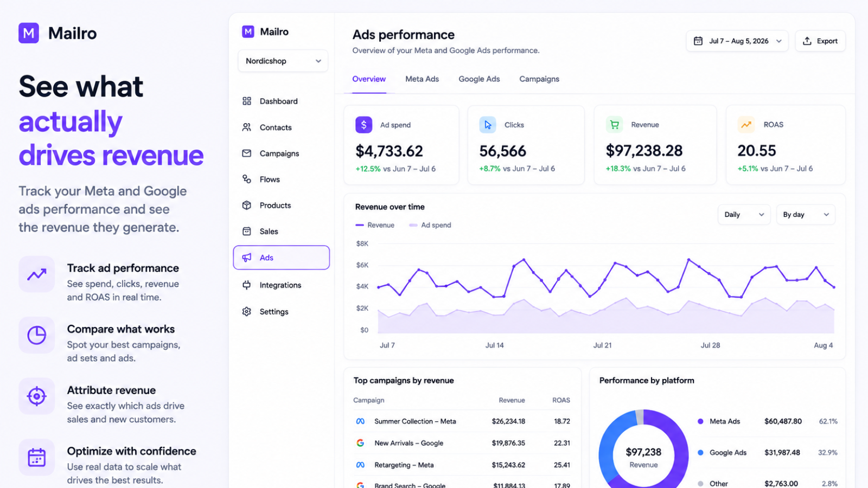Open the Daily interval dropdown
Image resolution: width=868 pixels, height=488 pixels.
pos(744,215)
